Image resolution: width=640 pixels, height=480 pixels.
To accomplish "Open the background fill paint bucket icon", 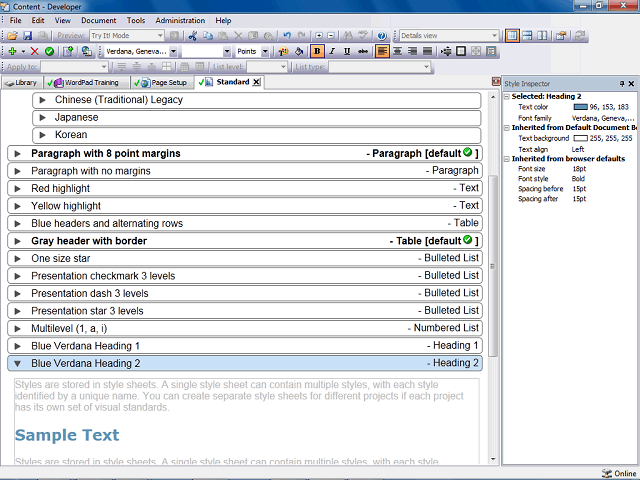I will [299, 51].
